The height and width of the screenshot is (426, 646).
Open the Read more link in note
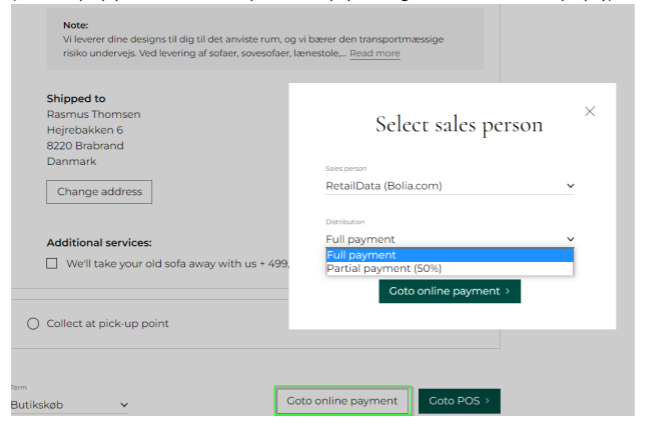374,53
